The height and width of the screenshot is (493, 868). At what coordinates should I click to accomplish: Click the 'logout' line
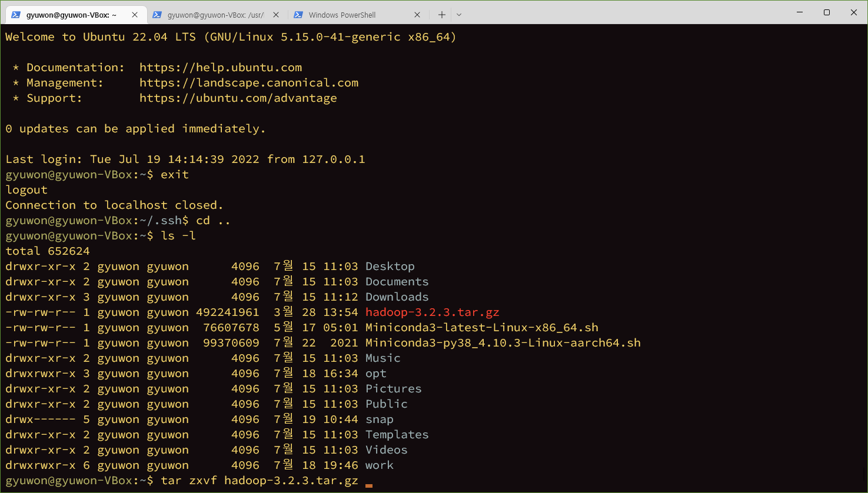26,190
